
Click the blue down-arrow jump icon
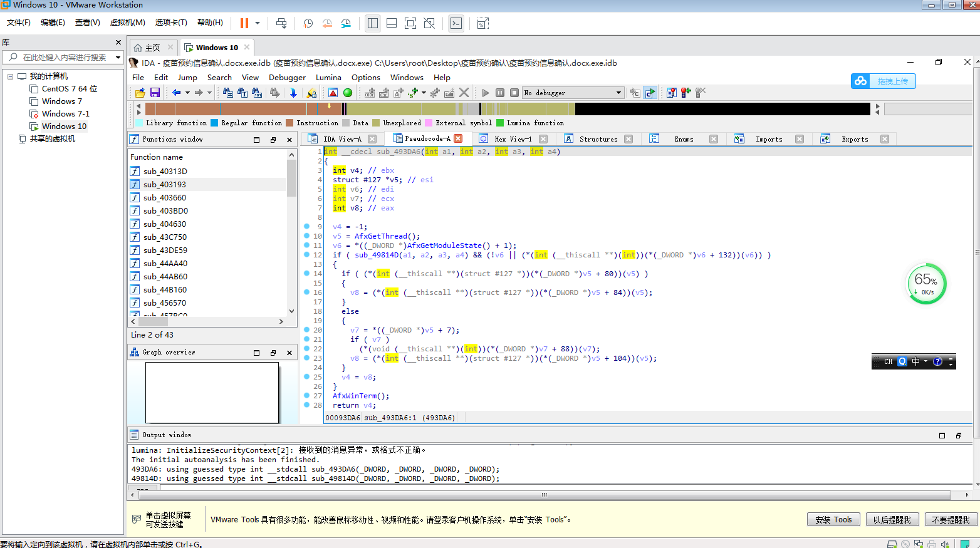point(293,93)
